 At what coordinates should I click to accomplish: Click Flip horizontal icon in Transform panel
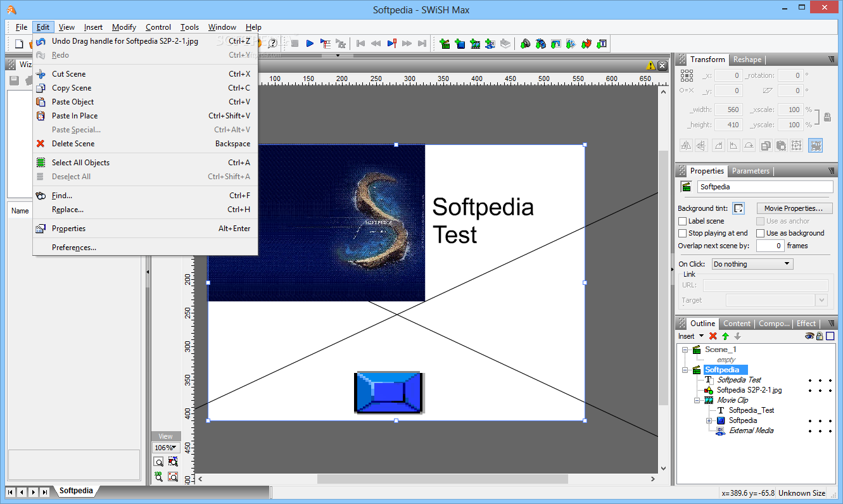(x=687, y=145)
